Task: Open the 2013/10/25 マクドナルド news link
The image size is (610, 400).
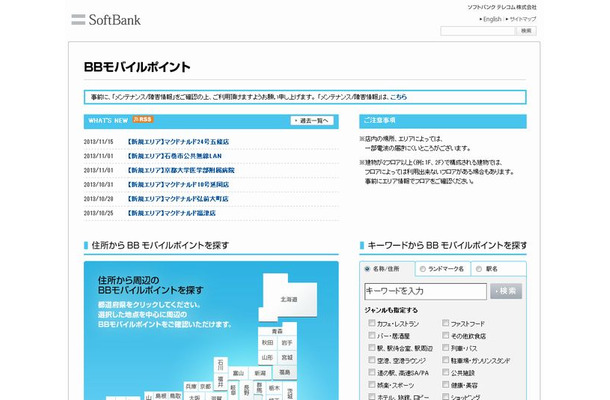Action: coord(171,213)
